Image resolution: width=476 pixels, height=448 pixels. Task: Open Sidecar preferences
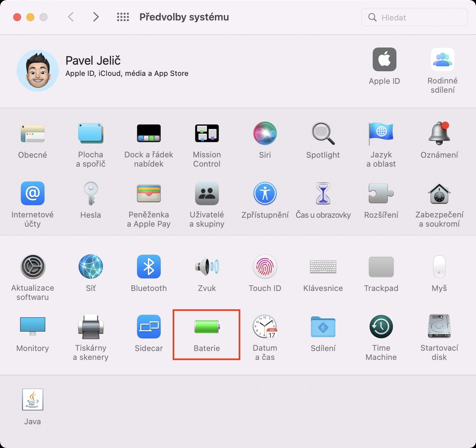point(149,327)
